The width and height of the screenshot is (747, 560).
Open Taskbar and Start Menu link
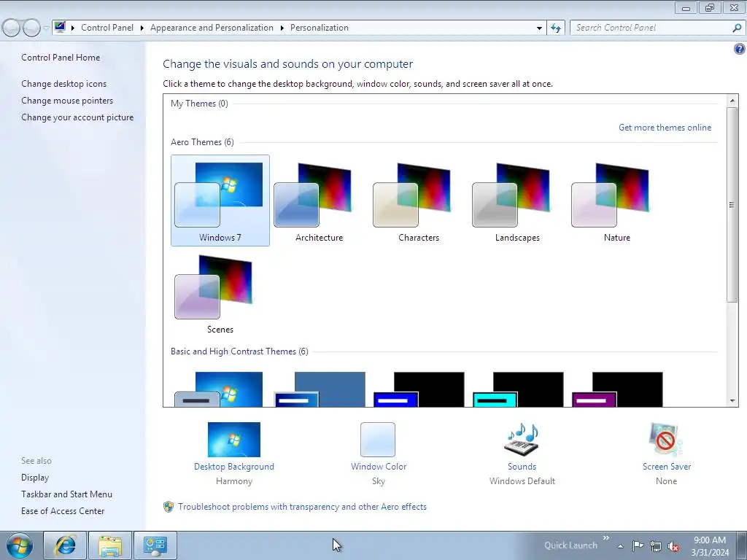pyautogui.click(x=66, y=494)
